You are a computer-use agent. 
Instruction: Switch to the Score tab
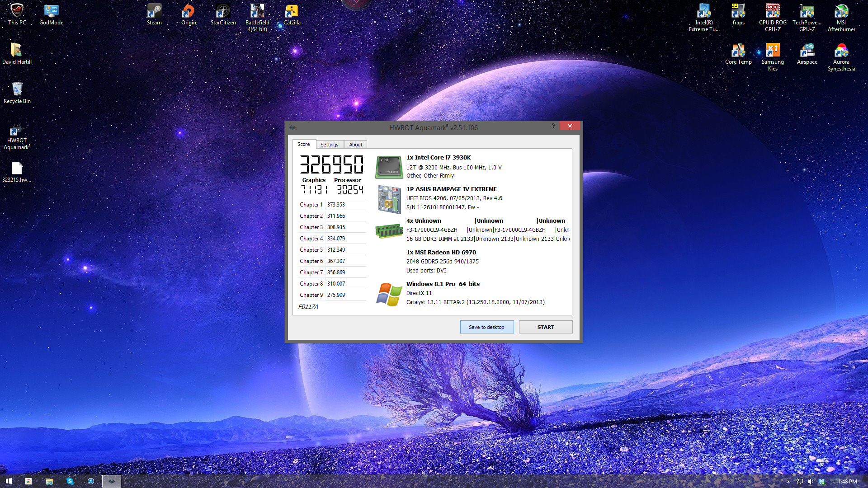click(x=303, y=144)
